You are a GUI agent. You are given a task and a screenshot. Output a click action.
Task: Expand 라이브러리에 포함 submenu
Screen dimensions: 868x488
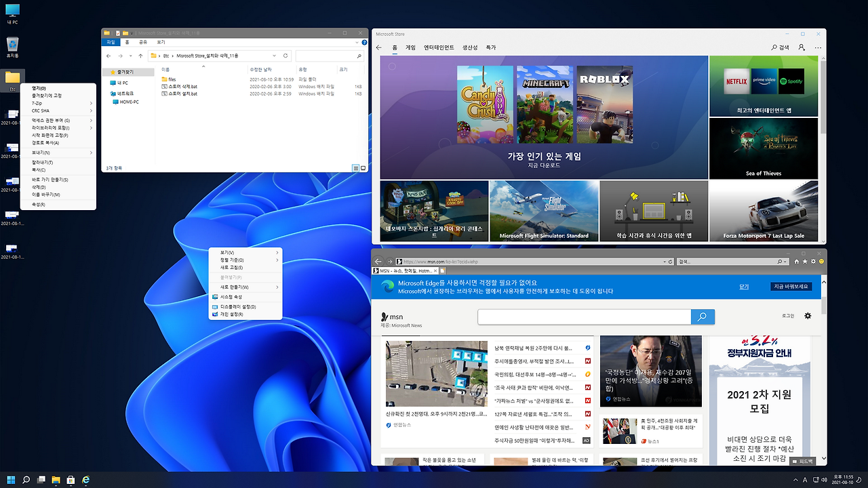tap(58, 127)
